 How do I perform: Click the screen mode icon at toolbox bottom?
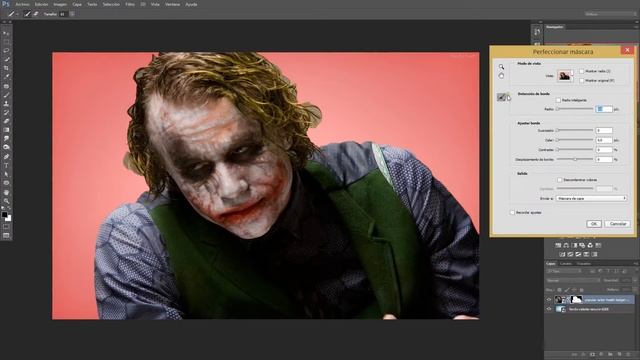point(6,236)
